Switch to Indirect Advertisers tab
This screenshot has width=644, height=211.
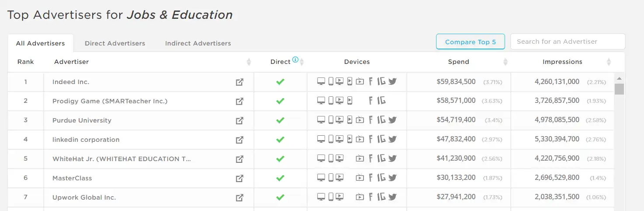click(x=198, y=43)
